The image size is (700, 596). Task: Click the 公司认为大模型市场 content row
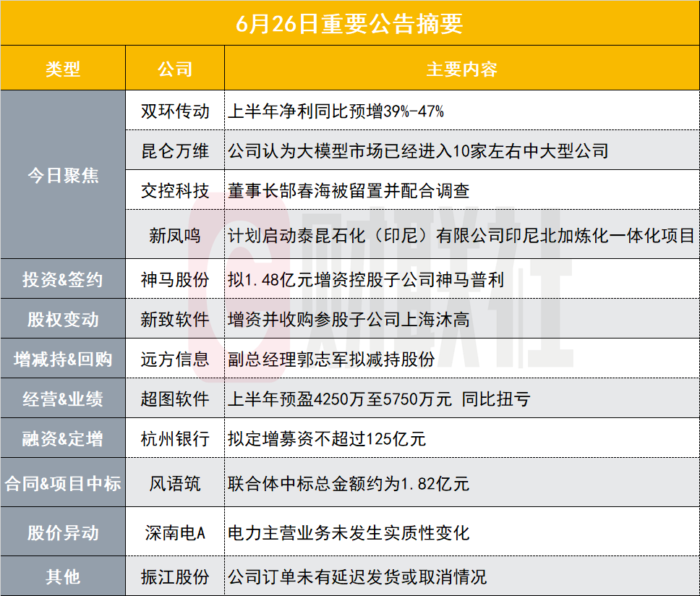pos(462,150)
